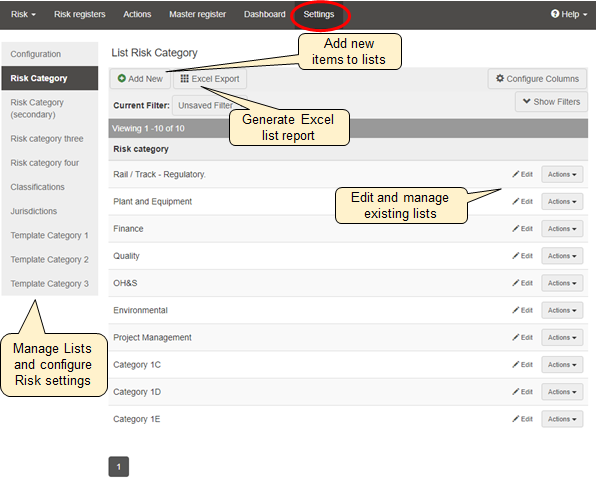The height and width of the screenshot is (486, 604).
Task: Open the Master register menu item
Action: coord(198,14)
